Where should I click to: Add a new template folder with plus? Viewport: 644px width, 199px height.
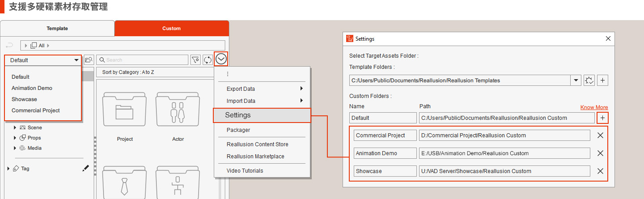click(602, 80)
